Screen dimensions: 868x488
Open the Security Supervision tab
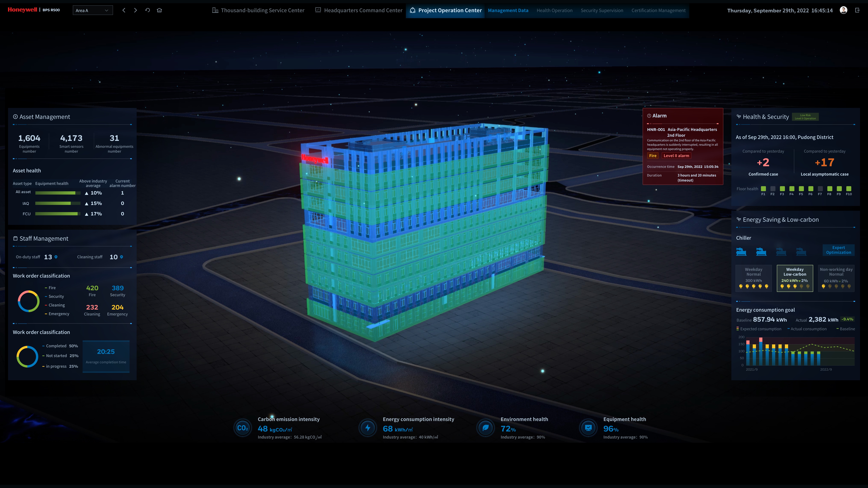[x=602, y=10]
